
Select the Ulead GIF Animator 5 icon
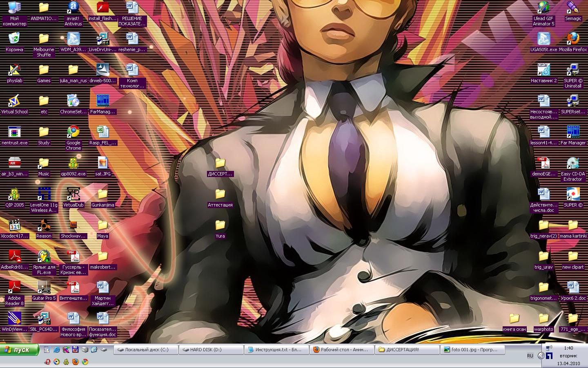coord(543,13)
